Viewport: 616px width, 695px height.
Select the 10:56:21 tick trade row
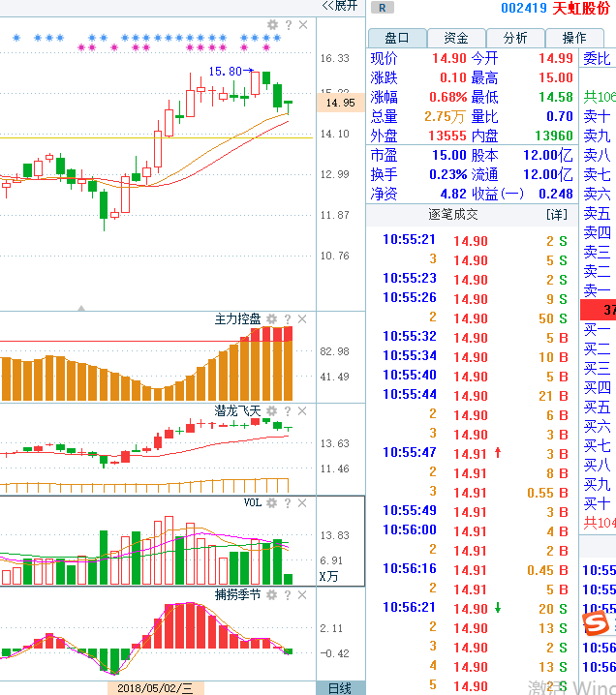point(475,608)
